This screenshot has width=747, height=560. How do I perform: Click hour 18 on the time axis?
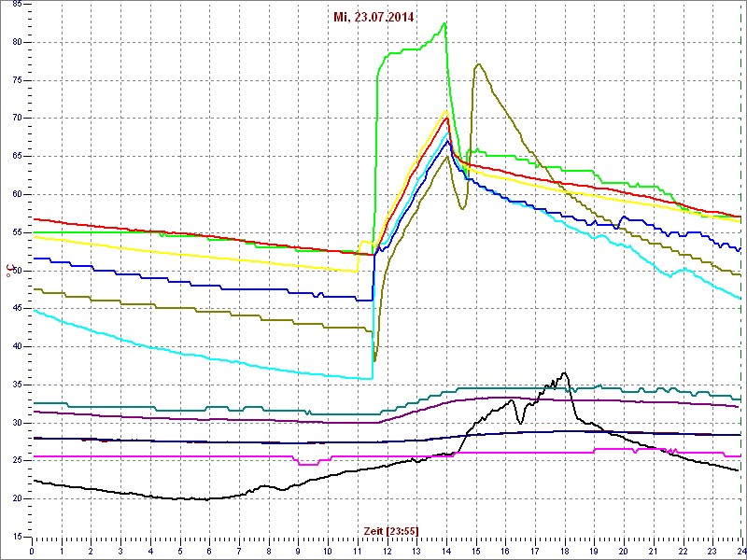(564, 550)
